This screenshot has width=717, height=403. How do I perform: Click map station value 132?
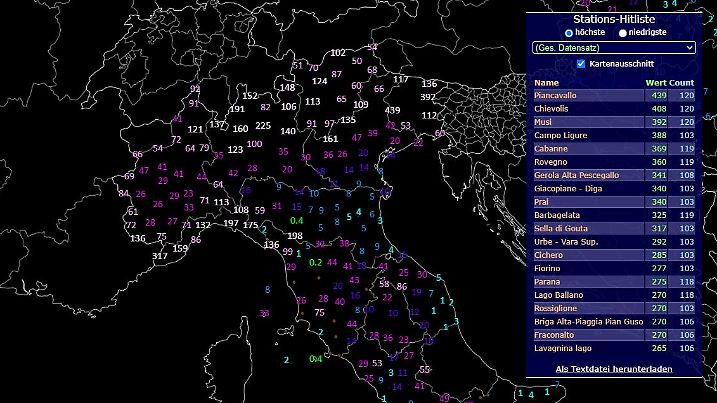point(203,225)
